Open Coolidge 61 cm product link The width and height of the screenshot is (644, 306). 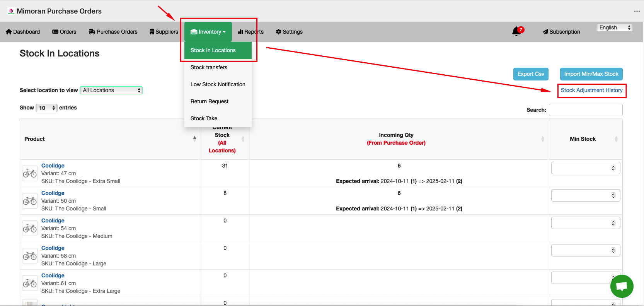coord(53,275)
